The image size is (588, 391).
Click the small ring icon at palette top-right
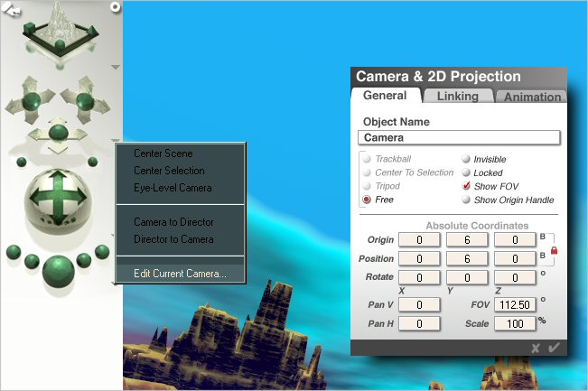(115, 6)
